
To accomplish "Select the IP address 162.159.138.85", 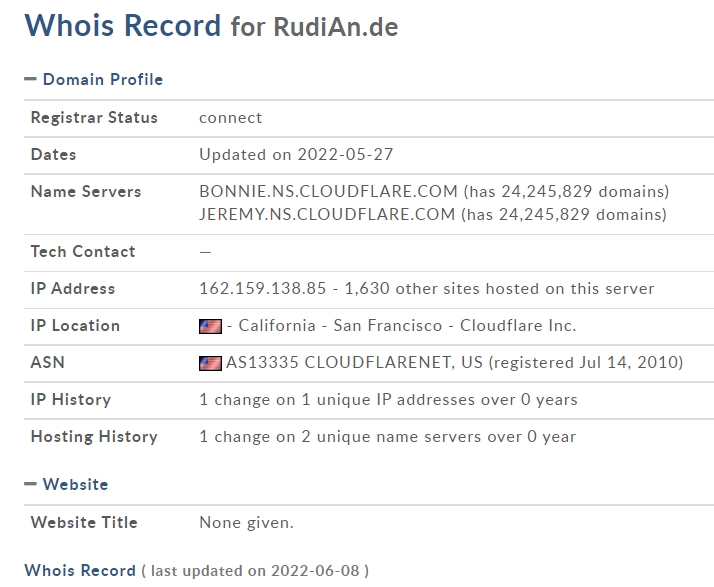I will point(263,288).
